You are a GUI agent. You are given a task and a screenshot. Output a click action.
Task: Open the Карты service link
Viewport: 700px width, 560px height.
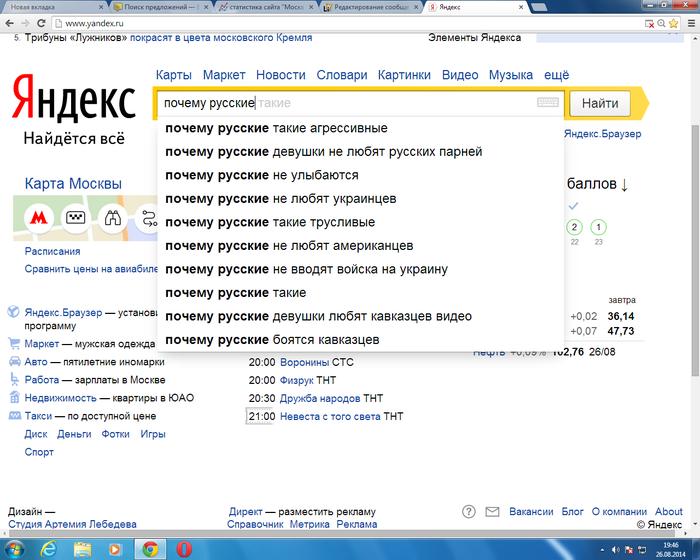[x=174, y=75]
